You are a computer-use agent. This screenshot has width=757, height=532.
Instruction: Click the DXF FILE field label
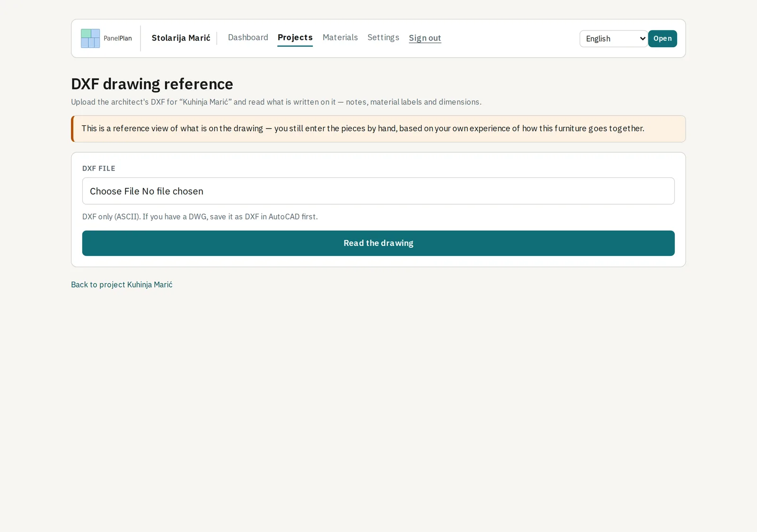pos(99,168)
